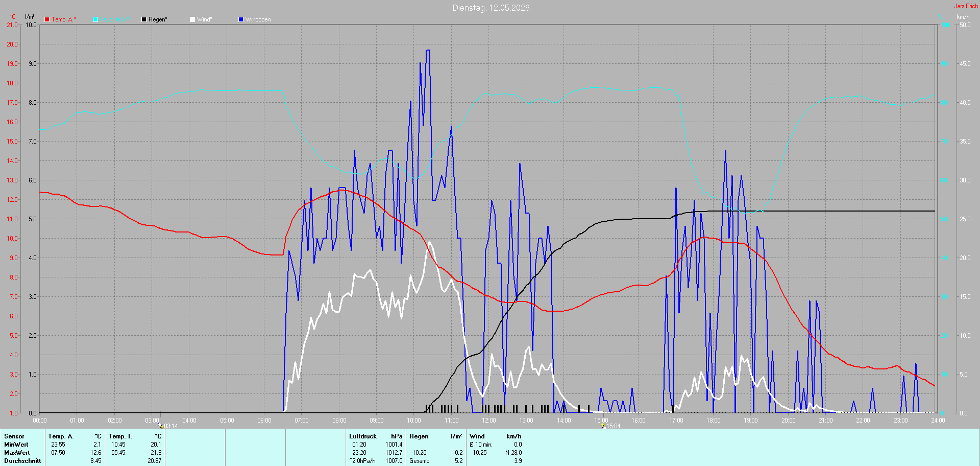
Task: Click the chart title 'Dienstag, 12.05.2026'
Action: (491, 8)
